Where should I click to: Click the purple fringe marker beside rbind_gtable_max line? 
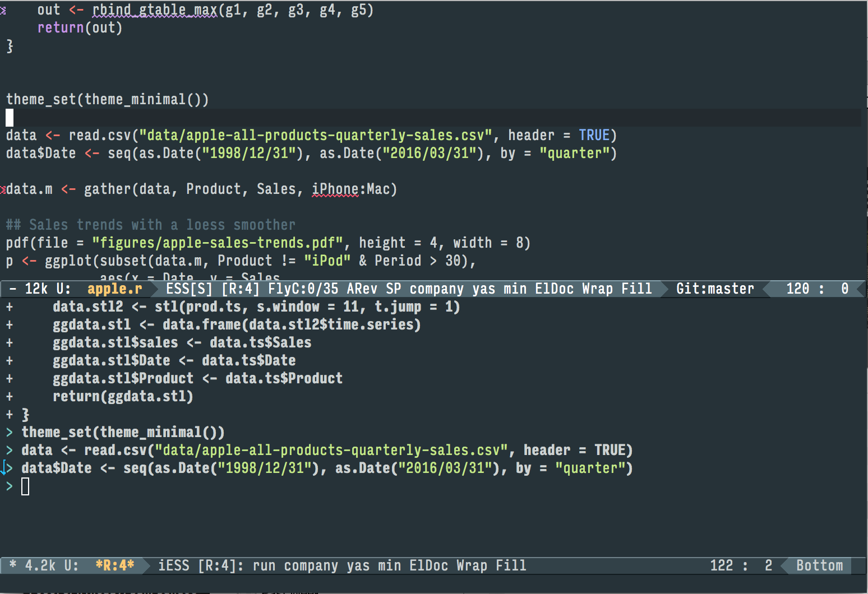[x=3, y=11]
